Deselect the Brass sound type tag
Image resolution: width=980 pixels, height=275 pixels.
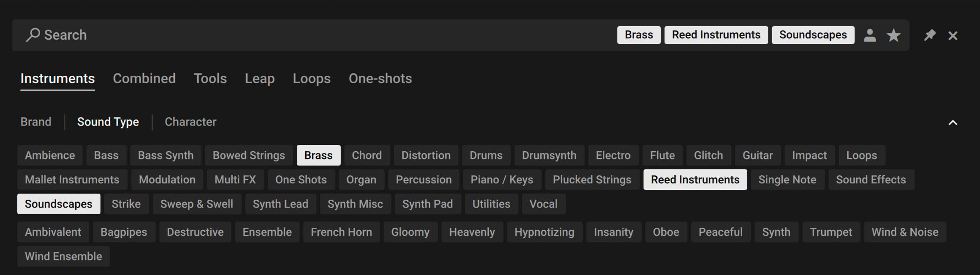318,155
